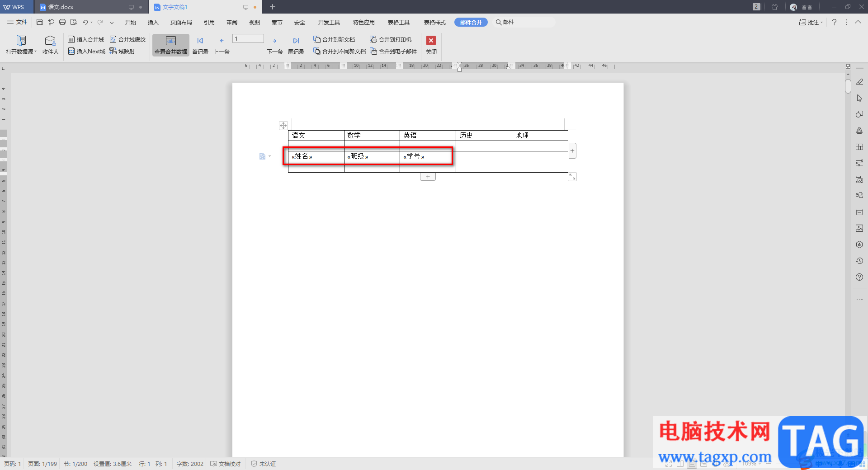Jump to 尾记录 last record

click(296, 46)
